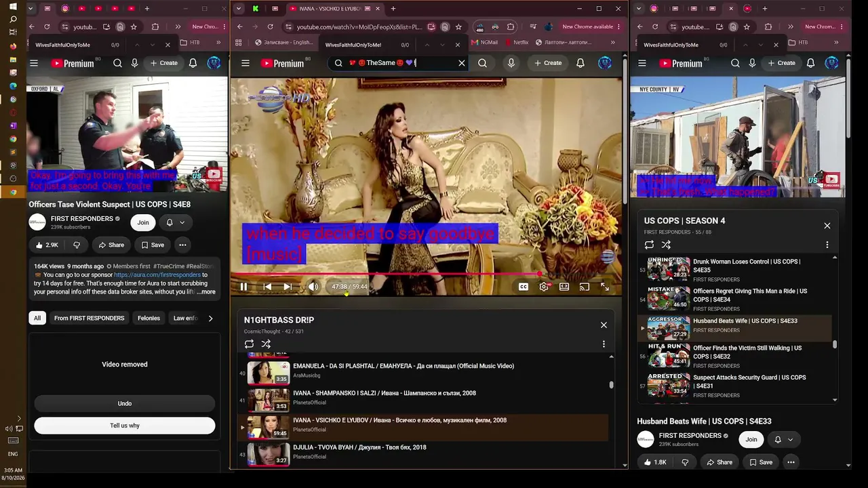
Task: Close the find bar in the center window
Action: (457, 45)
